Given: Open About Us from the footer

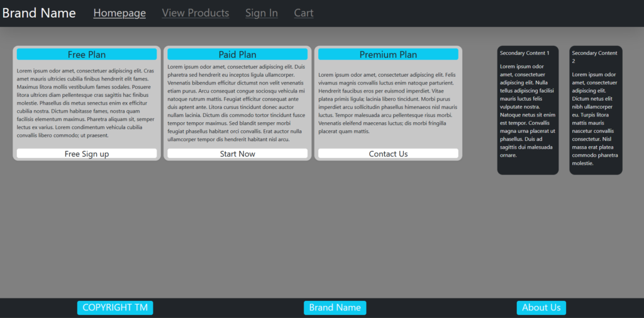Looking at the screenshot, I should tap(541, 307).
